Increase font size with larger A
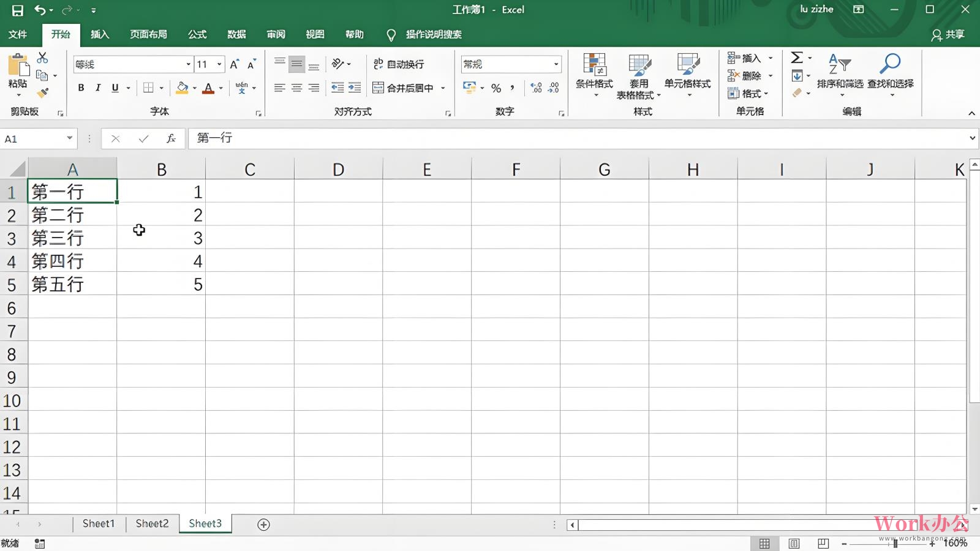This screenshot has height=551, width=980. click(235, 64)
